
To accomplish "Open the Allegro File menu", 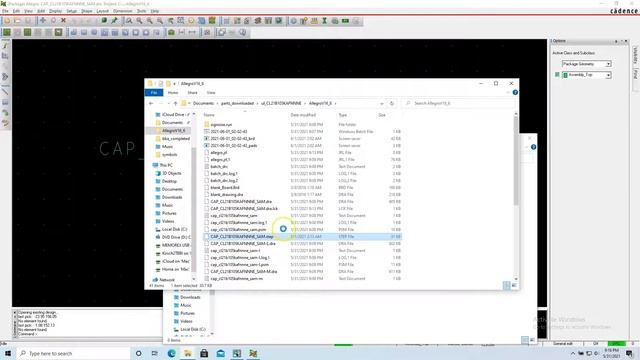I will (5, 11).
